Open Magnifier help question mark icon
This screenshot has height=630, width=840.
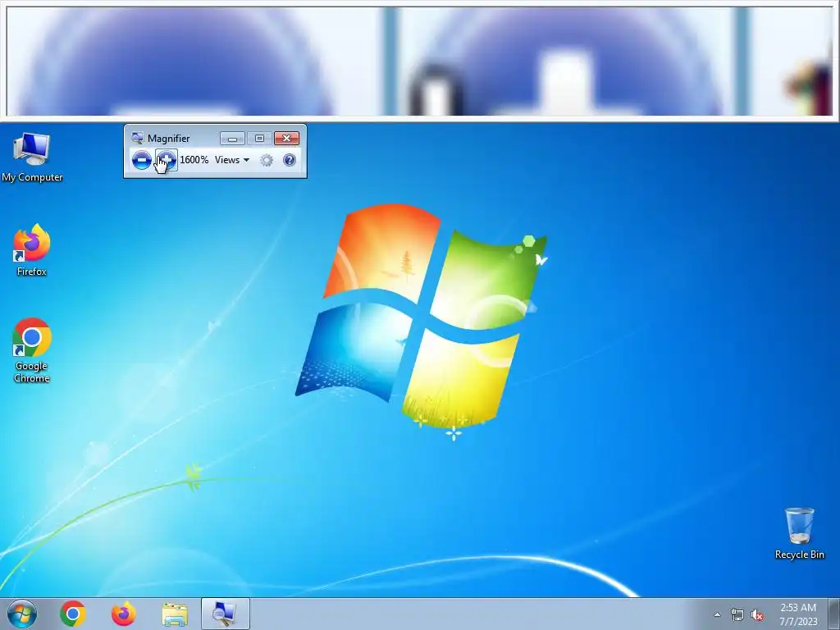click(x=290, y=160)
